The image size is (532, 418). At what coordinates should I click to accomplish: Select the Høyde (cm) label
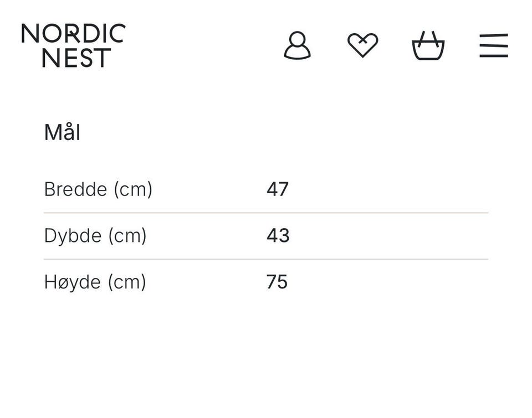pos(95,282)
